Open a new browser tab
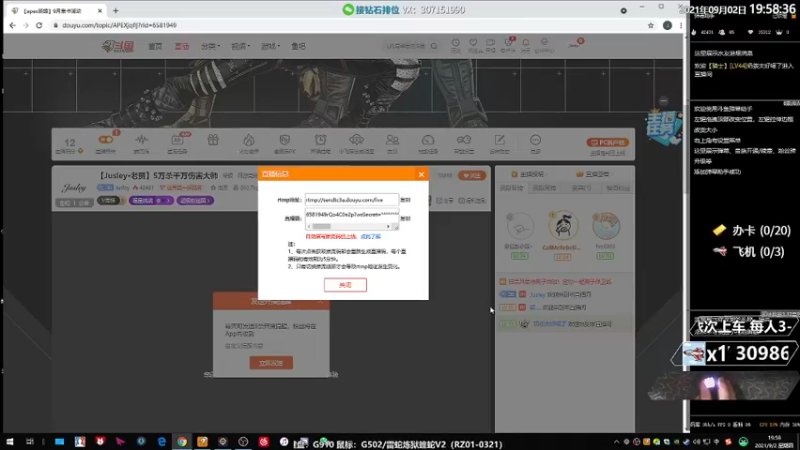This screenshot has height=450, width=800. (x=116, y=10)
